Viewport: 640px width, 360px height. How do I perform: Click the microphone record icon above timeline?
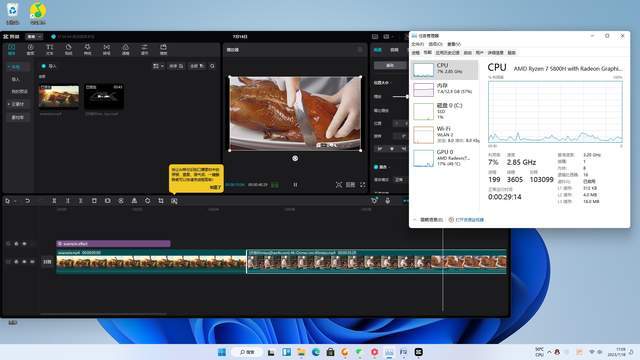387,201
